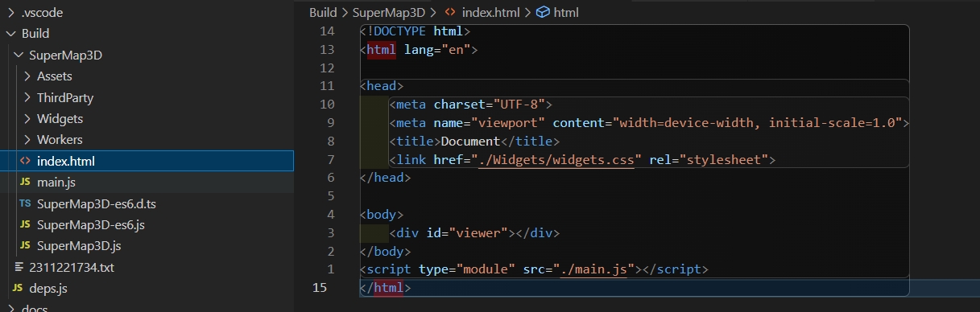Expand the Widgets folder chevron
This screenshot has width=980, height=312.
tap(27, 119)
